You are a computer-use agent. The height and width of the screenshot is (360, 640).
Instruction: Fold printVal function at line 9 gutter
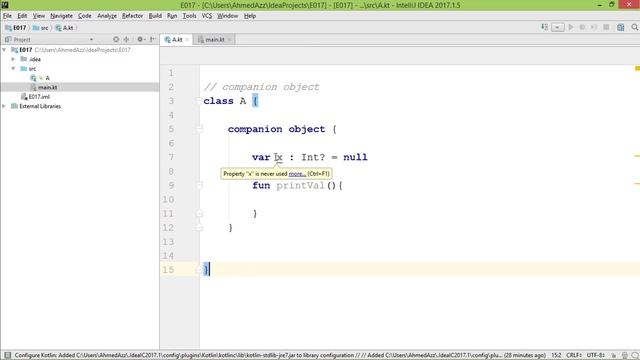(199, 185)
